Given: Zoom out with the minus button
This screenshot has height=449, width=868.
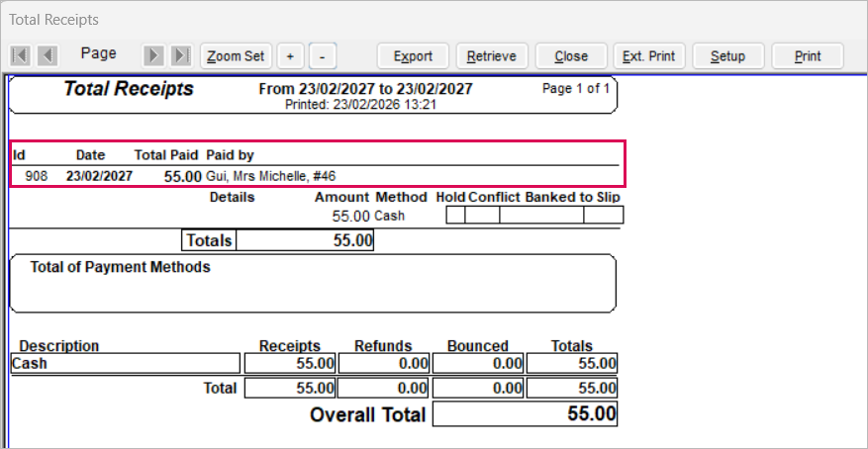Looking at the screenshot, I should (323, 56).
